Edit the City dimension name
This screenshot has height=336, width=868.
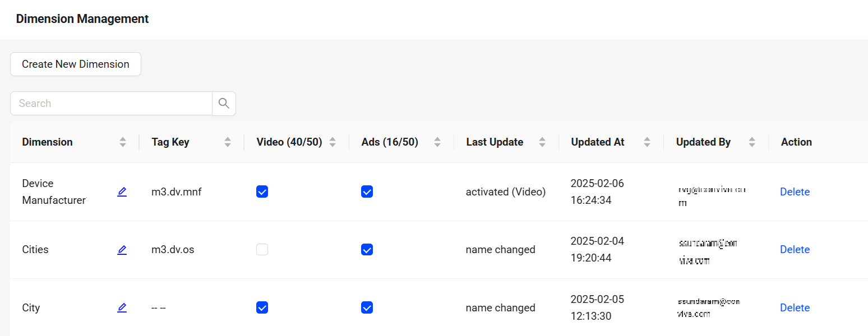tap(122, 308)
